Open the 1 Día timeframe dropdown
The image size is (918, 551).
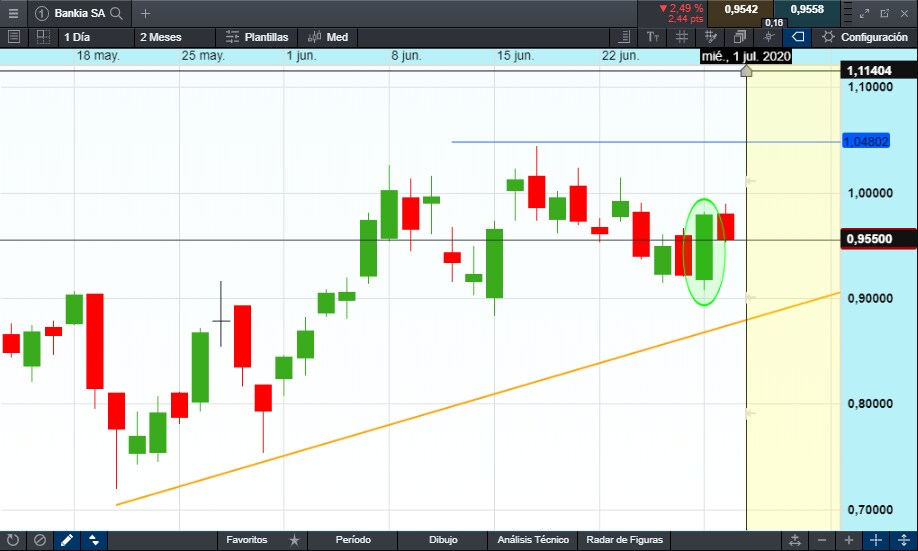95,37
